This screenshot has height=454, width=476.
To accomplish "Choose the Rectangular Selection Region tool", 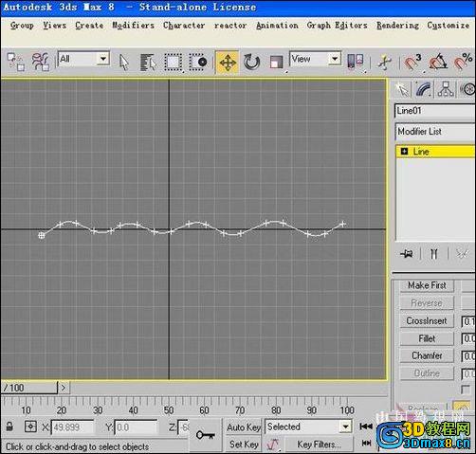I will 173,62.
